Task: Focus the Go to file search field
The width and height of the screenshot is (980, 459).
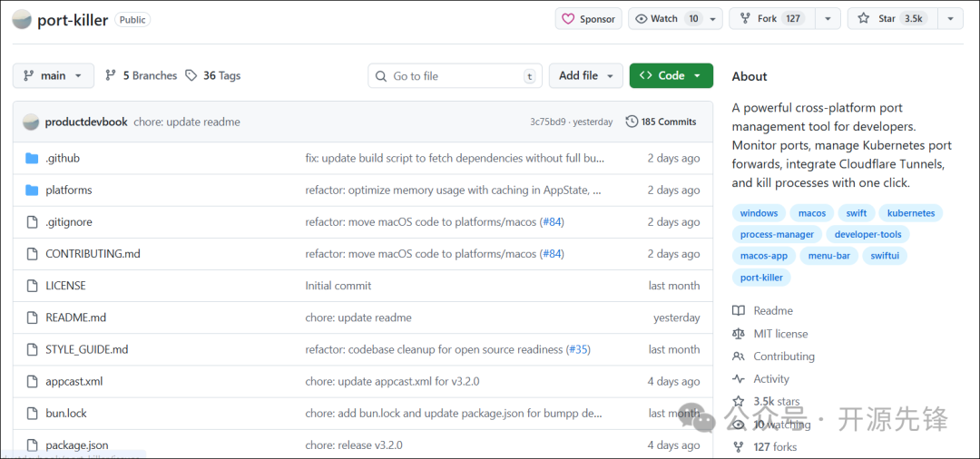Action: 455,75
